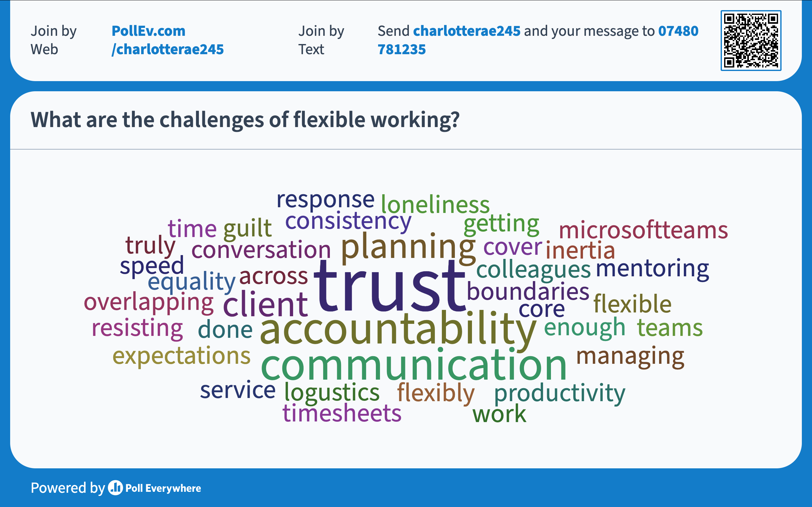The width and height of the screenshot is (812, 507).
Task: Click the QR code image
Action: coord(750,41)
